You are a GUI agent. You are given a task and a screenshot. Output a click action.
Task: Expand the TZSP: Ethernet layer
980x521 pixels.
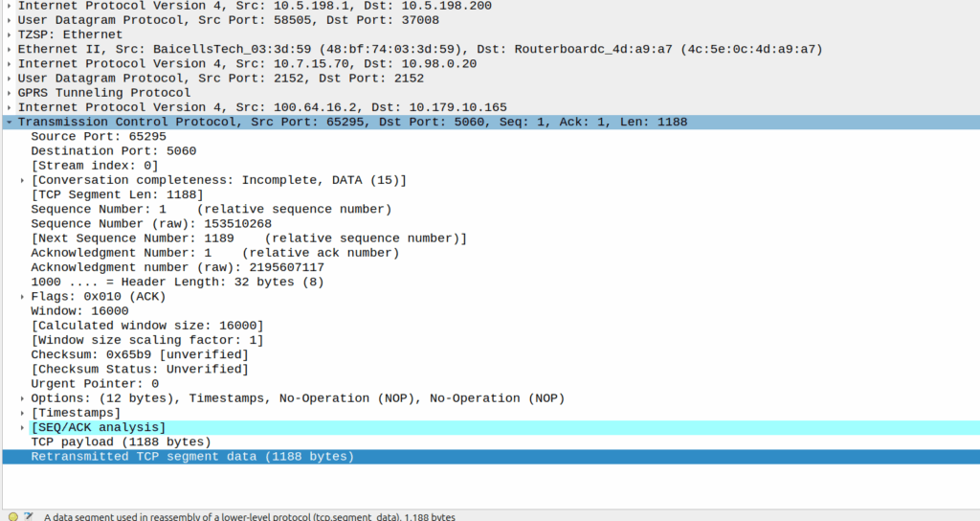(9, 34)
